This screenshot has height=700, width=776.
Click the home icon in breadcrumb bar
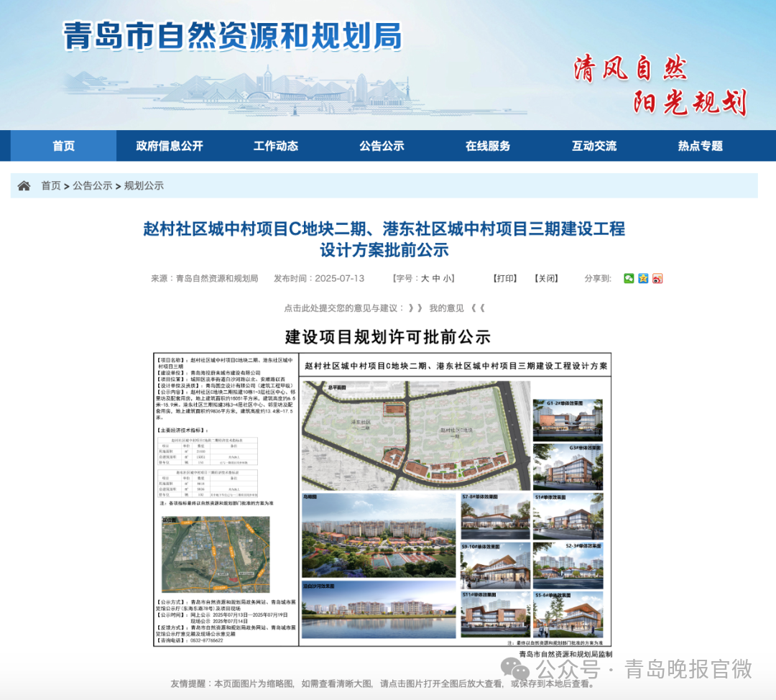pyautogui.click(x=24, y=185)
